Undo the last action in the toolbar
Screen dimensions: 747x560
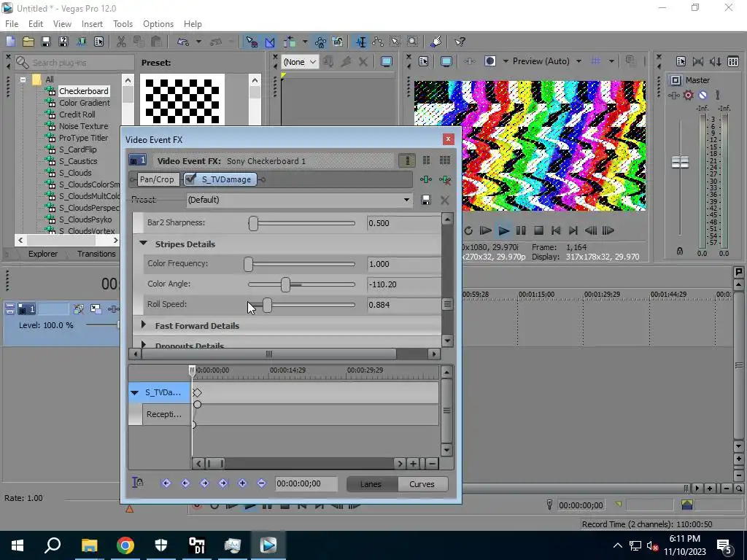point(183,42)
